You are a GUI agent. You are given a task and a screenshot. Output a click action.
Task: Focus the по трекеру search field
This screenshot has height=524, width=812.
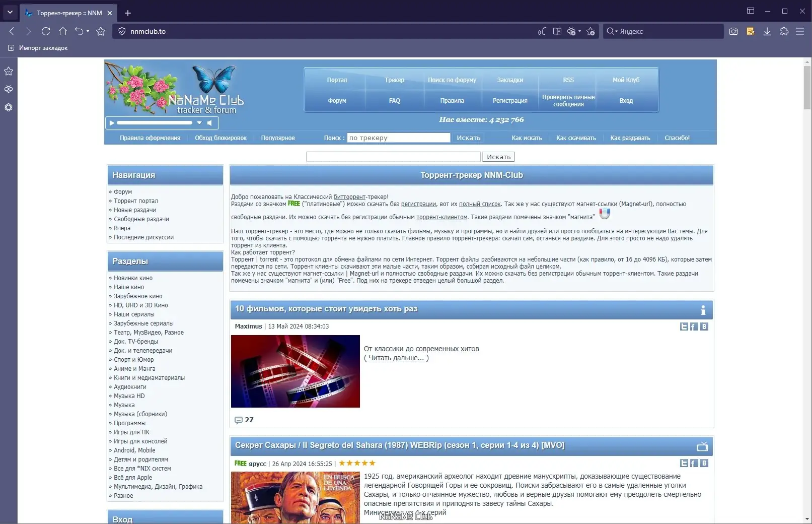[399, 138]
